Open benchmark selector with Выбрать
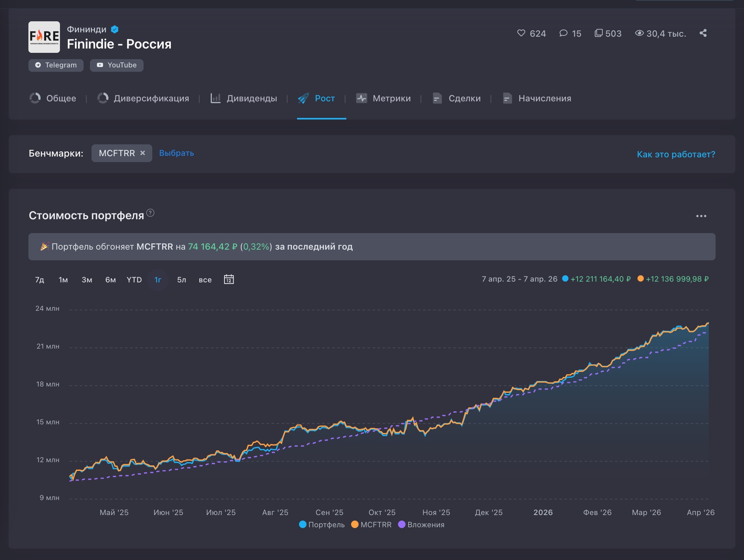744x560 pixels. point(176,153)
